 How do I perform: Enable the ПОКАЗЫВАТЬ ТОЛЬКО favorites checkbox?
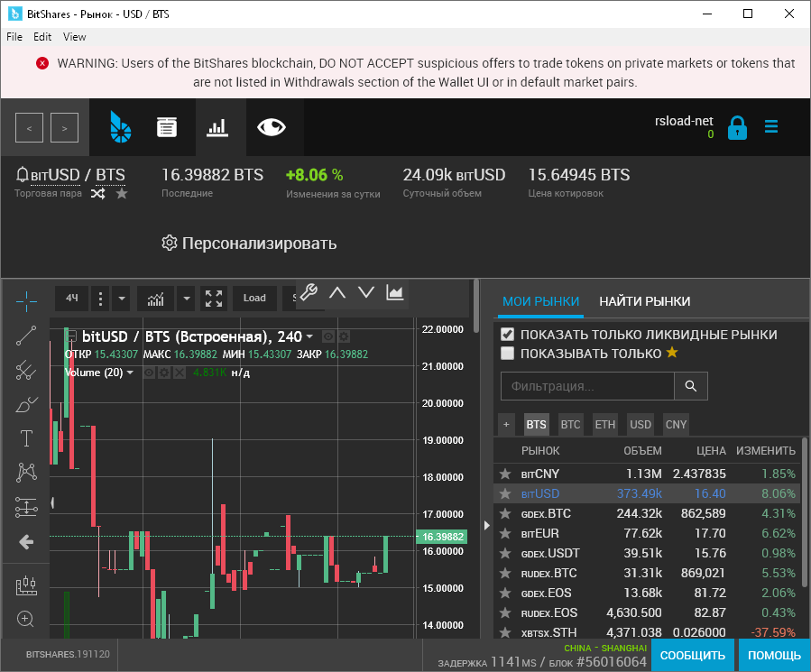pyautogui.click(x=509, y=352)
